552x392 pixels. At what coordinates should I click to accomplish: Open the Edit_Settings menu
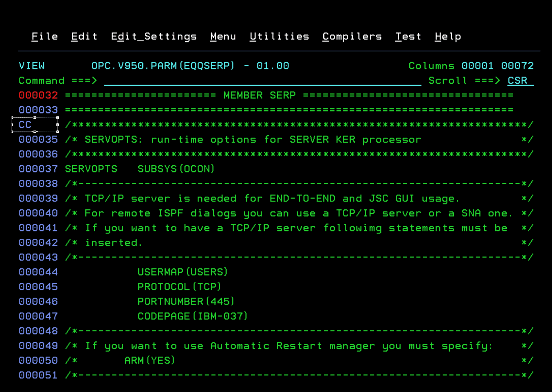point(154,37)
